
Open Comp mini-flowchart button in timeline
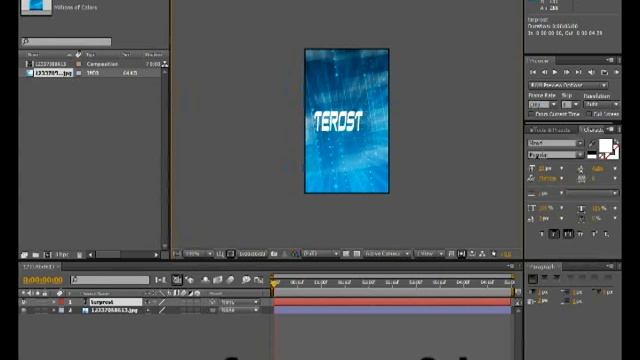coord(161,280)
